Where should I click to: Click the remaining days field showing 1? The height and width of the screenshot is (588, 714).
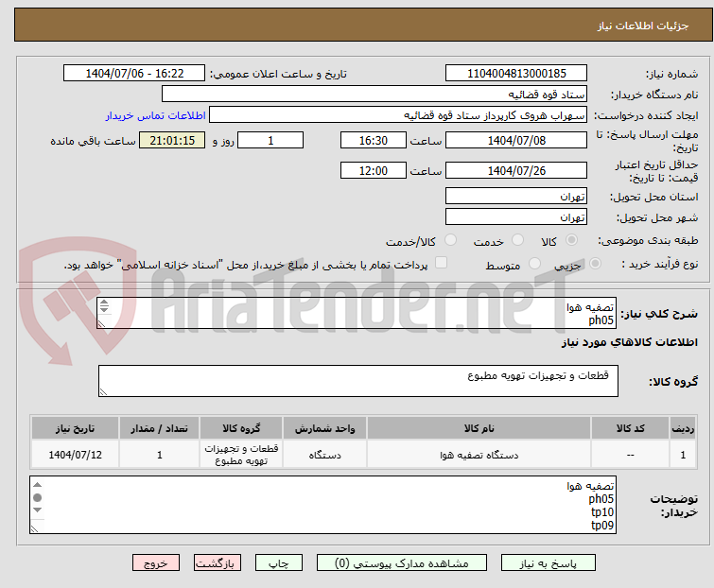tap(270, 140)
